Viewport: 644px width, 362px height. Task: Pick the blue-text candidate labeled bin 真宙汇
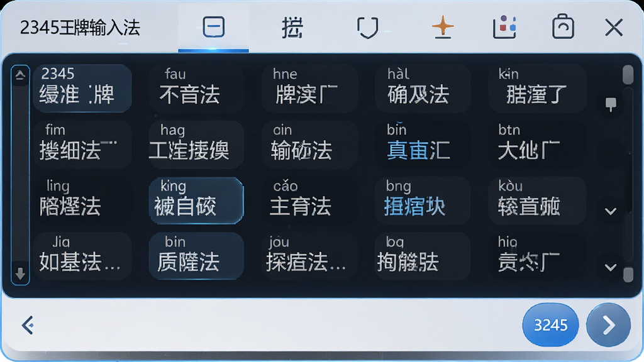click(423, 144)
